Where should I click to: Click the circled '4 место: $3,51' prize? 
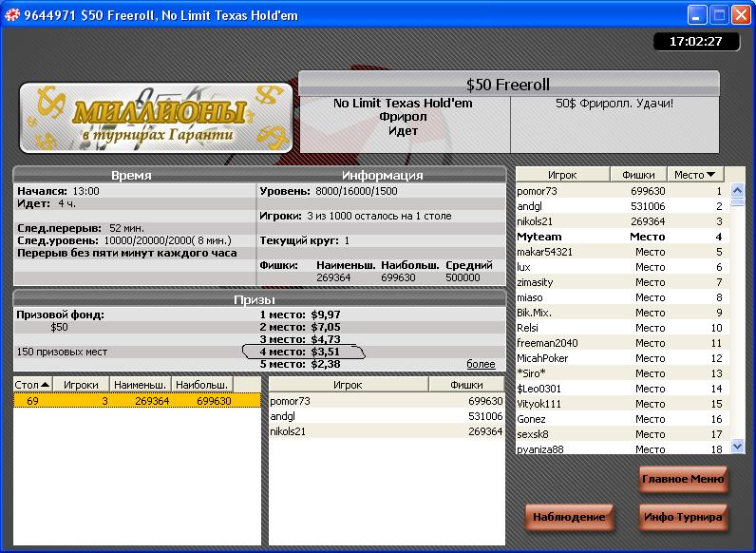pos(302,352)
